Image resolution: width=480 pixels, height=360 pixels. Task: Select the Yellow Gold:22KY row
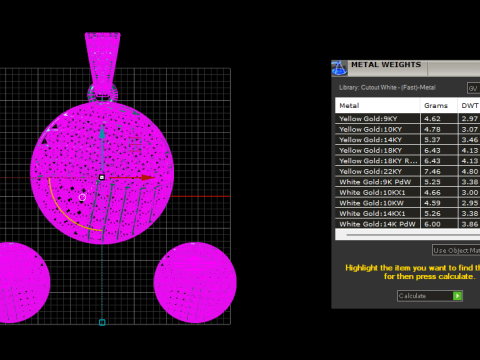[407, 171]
